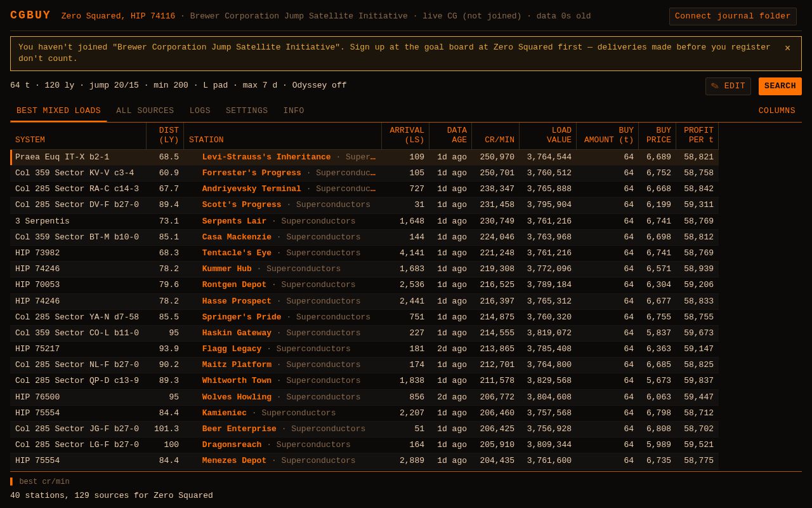Image resolution: width=812 pixels, height=508 pixels.
Task: Click the EDIT pencil button
Action: (x=728, y=86)
